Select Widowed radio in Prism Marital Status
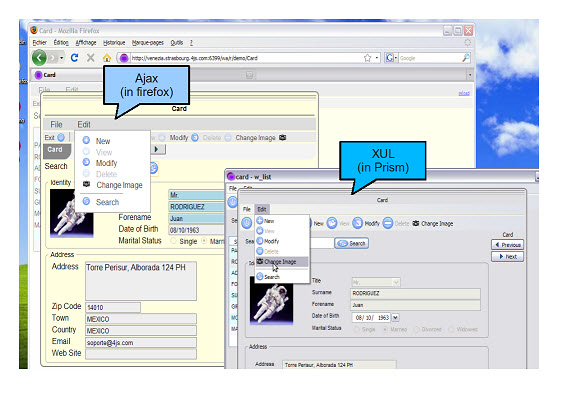 click(451, 329)
